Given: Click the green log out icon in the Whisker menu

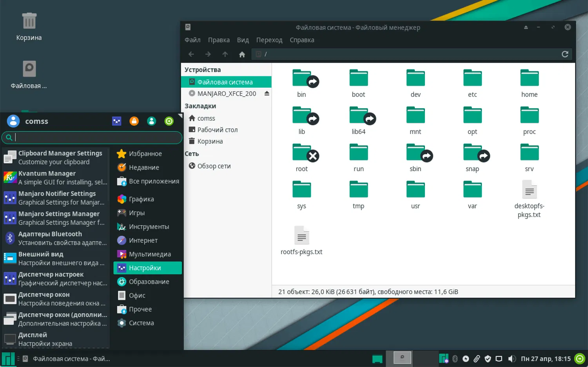Looking at the screenshot, I should 169,121.
